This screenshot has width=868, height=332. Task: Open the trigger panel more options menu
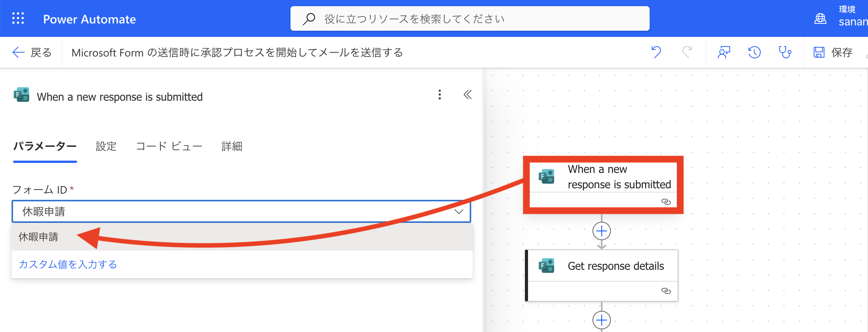(x=440, y=95)
